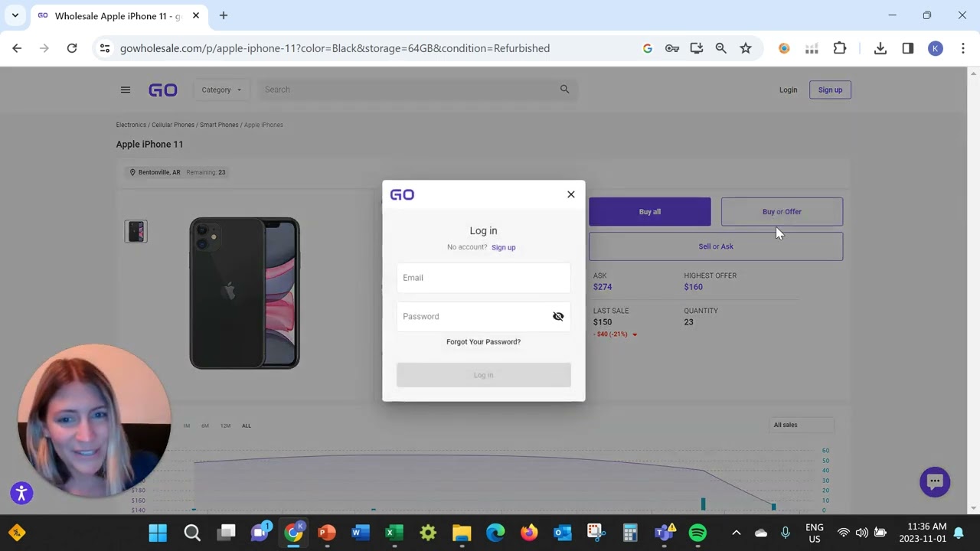Screen dimensions: 980x551
Task: Open the Extensions puzzle icon
Action: tap(840, 48)
